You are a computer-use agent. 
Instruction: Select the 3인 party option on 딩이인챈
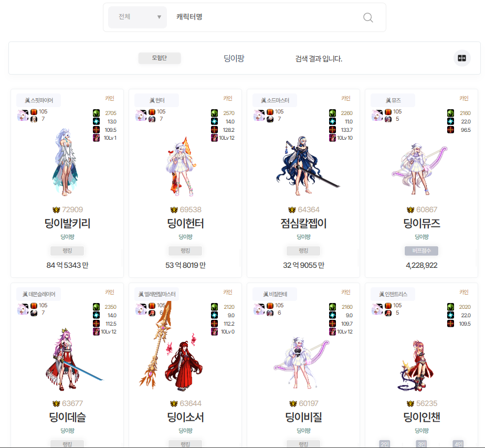421,444
